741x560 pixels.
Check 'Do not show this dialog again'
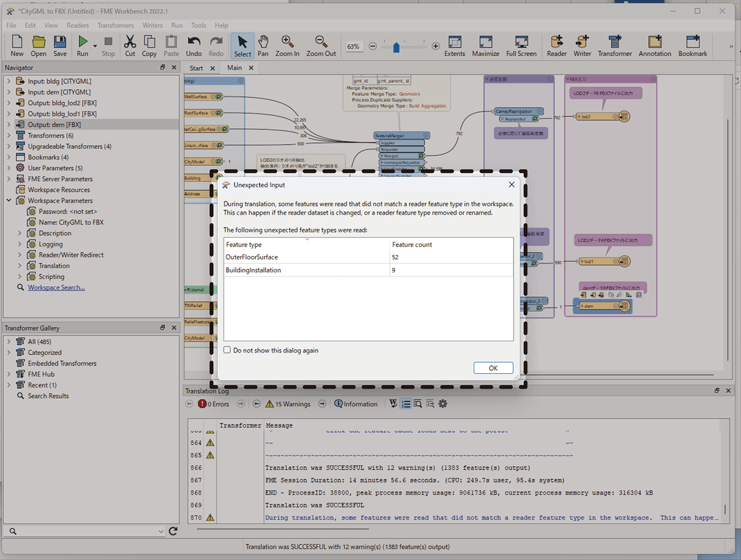click(227, 350)
